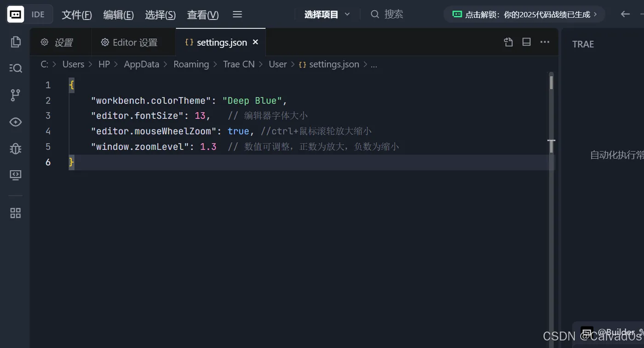
Task: Open the 文件(F) menu
Action: tap(77, 15)
